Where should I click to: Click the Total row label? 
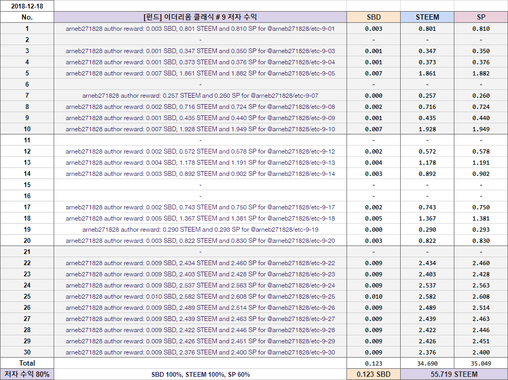click(27, 363)
